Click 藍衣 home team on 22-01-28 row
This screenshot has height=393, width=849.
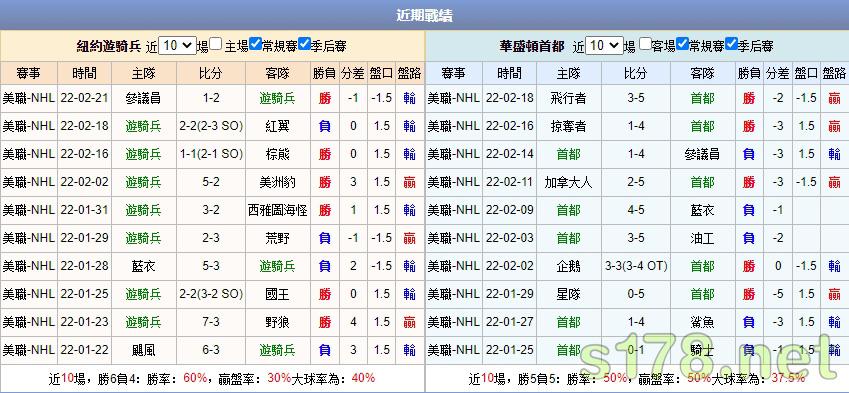coord(143,266)
